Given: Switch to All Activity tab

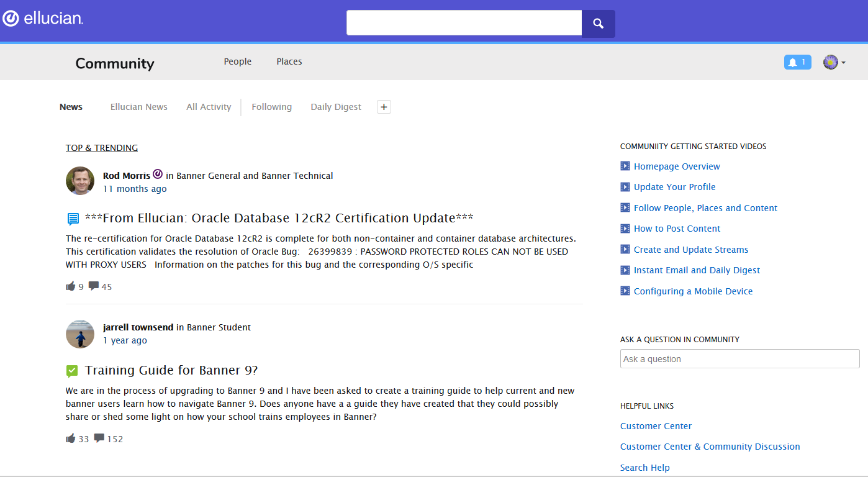Looking at the screenshot, I should 209,107.
